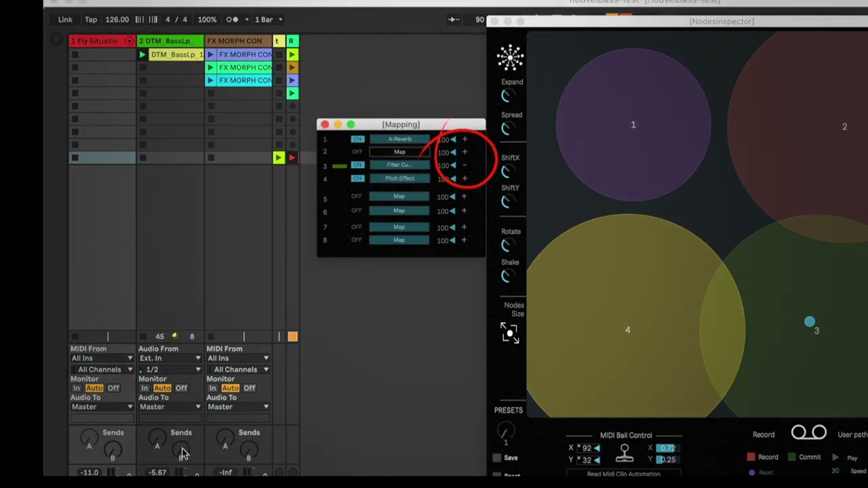Click the Map button on mapping row 6
The width and height of the screenshot is (868, 488).
(x=399, y=211)
